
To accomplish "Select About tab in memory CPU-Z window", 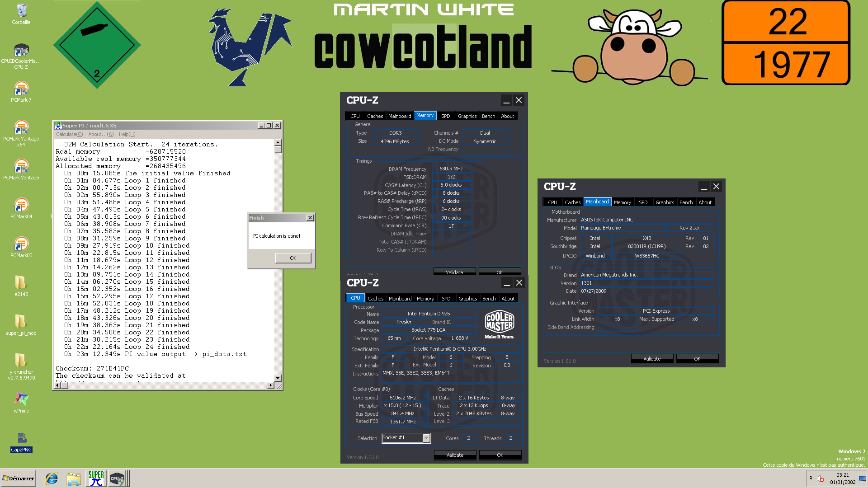I will pyautogui.click(x=507, y=116).
